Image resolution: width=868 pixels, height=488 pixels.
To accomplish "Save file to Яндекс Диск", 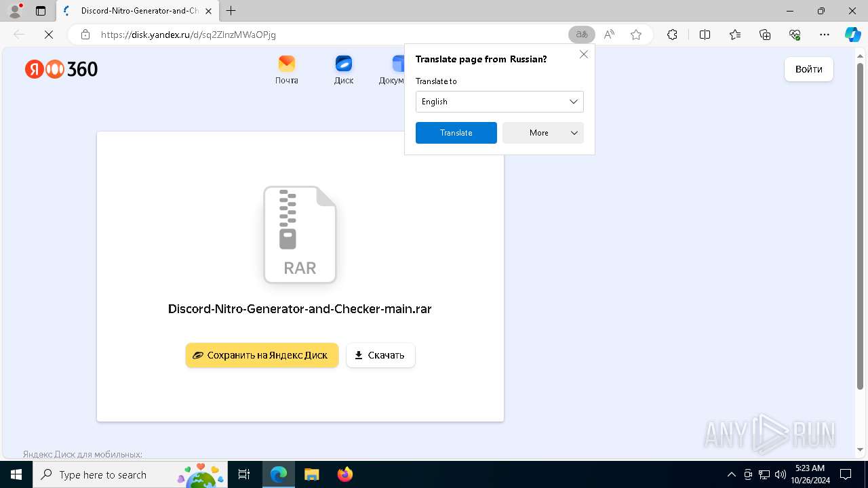I will tap(262, 355).
